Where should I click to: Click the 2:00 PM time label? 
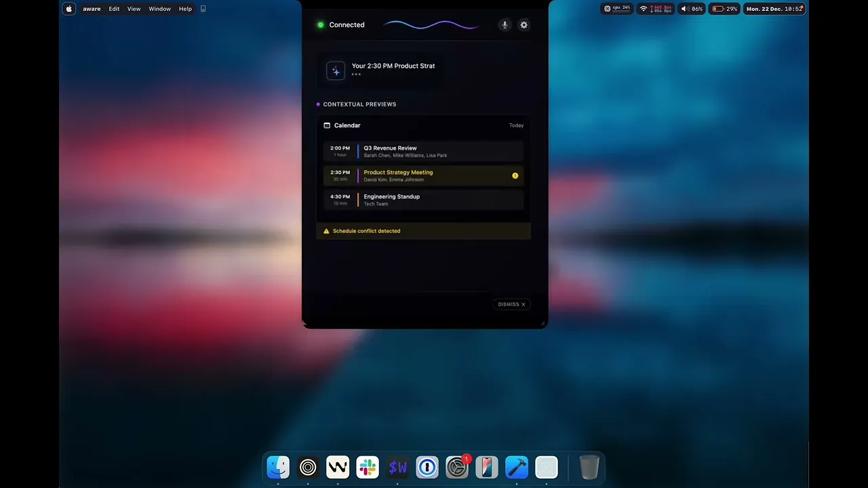pos(340,148)
